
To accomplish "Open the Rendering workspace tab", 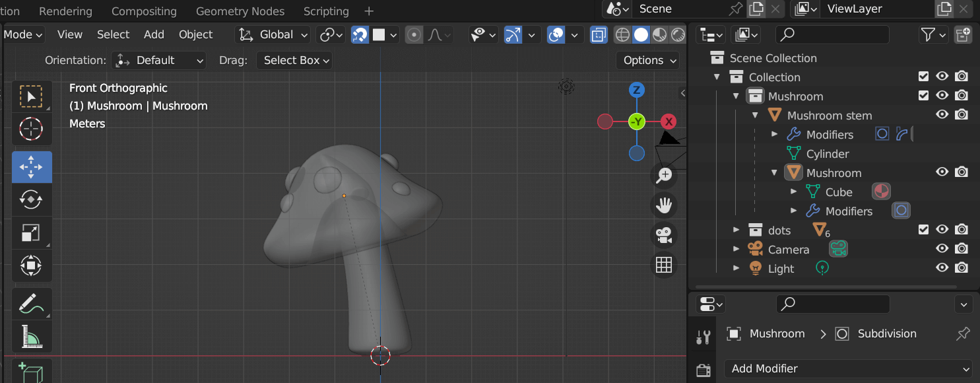I will [65, 11].
